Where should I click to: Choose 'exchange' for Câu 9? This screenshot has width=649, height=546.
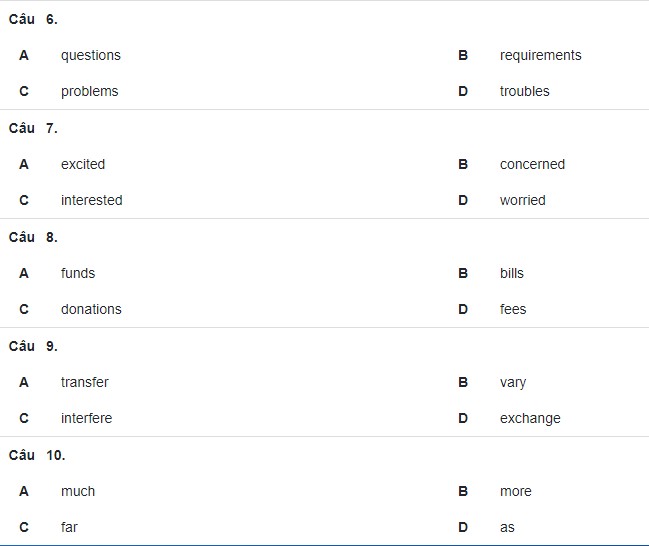click(x=530, y=419)
